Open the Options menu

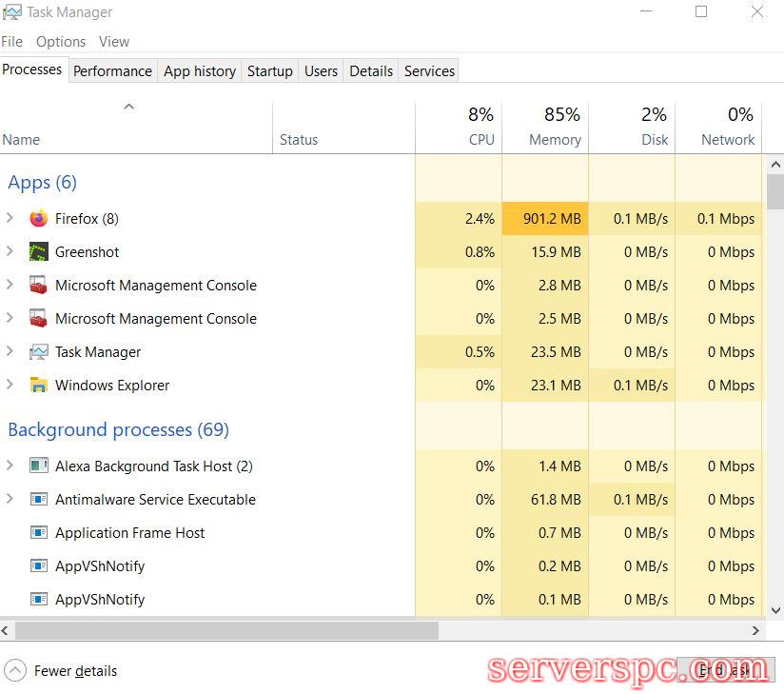[x=61, y=42]
